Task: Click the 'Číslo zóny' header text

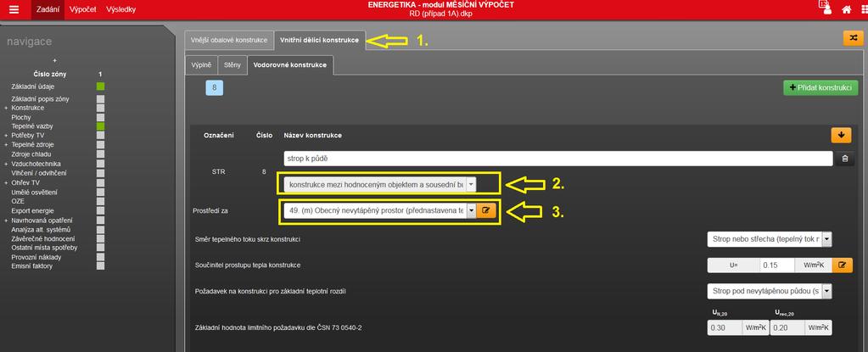Action: (51, 74)
